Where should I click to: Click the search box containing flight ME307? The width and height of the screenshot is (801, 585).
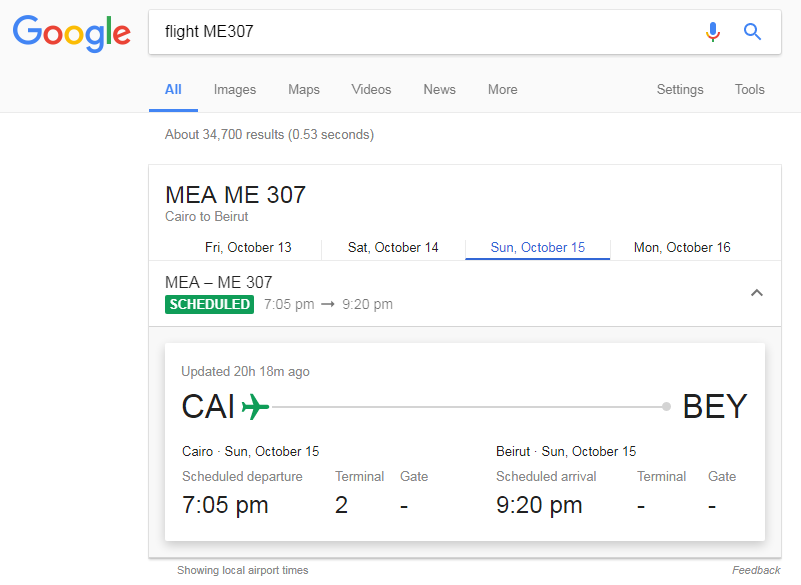click(420, 32)
